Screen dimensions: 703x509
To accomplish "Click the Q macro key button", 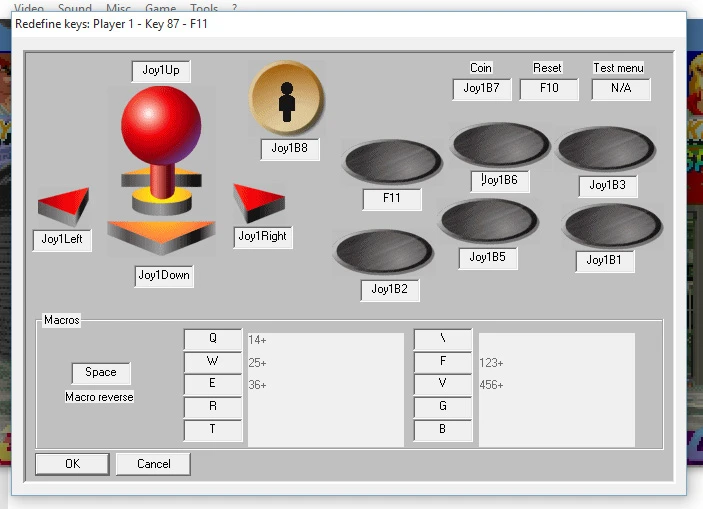I will pyautogui.click(x=213, y=339).
